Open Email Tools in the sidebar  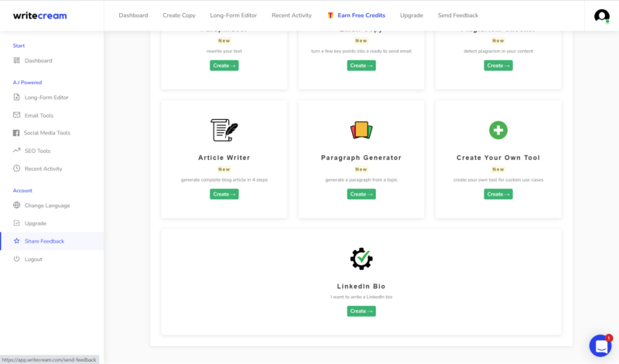pos(39,115)
